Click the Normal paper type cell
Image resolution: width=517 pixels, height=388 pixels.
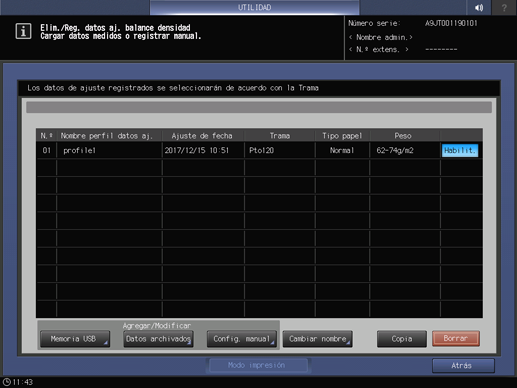point(342,150)
